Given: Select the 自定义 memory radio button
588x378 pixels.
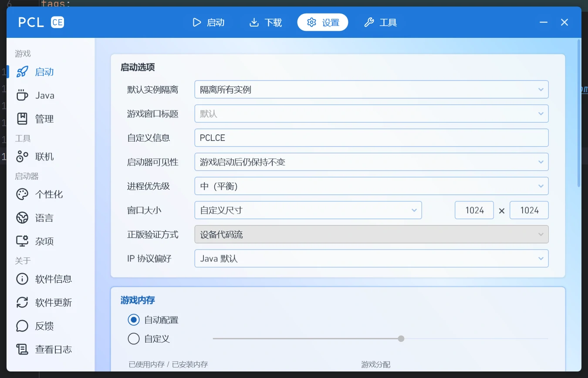Looking at the screenshot, I should coord(134,338).
